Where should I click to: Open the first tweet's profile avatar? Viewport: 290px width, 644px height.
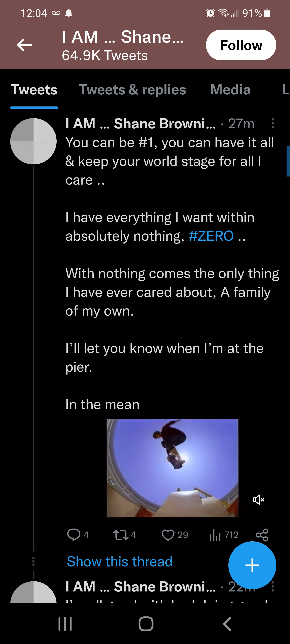[x=33, y=141]
